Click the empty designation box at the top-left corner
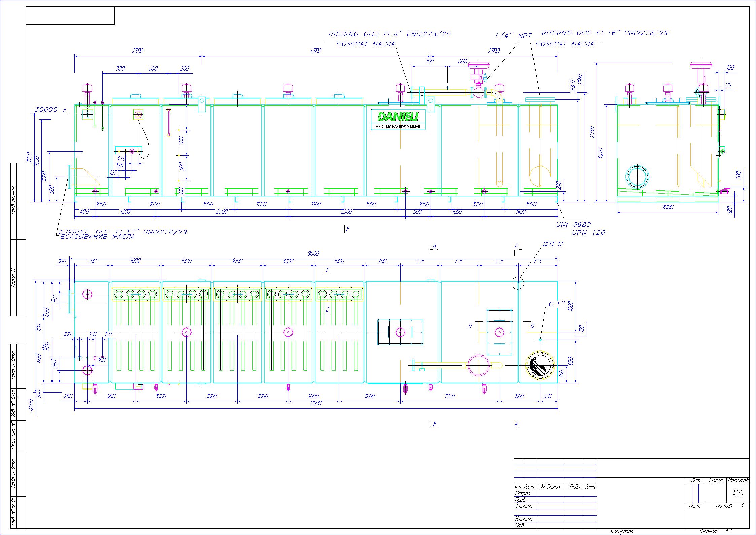Screen dimensions: 756x535 [70, 15]
